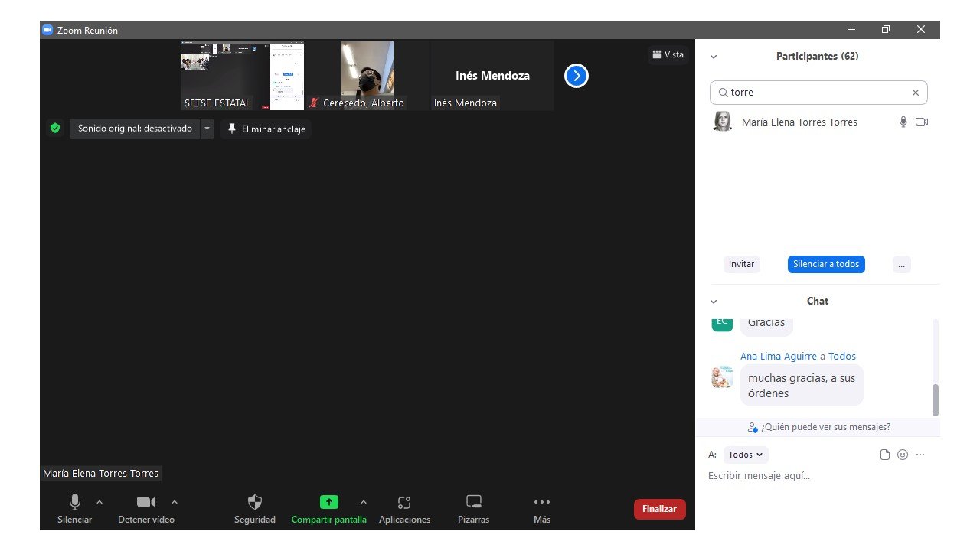Viewport: 980px width, 551px height.
Task: Stop camera with Detener vídeo
Action: pos(146,509)
